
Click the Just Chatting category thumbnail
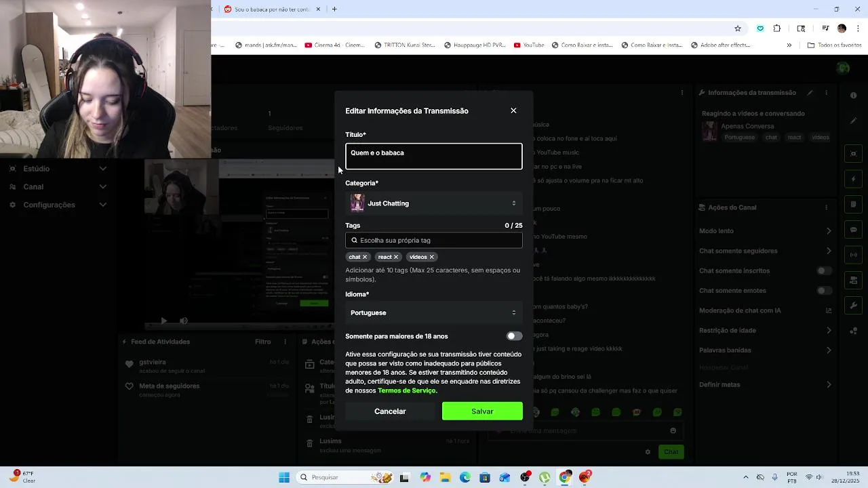[357, 203]
